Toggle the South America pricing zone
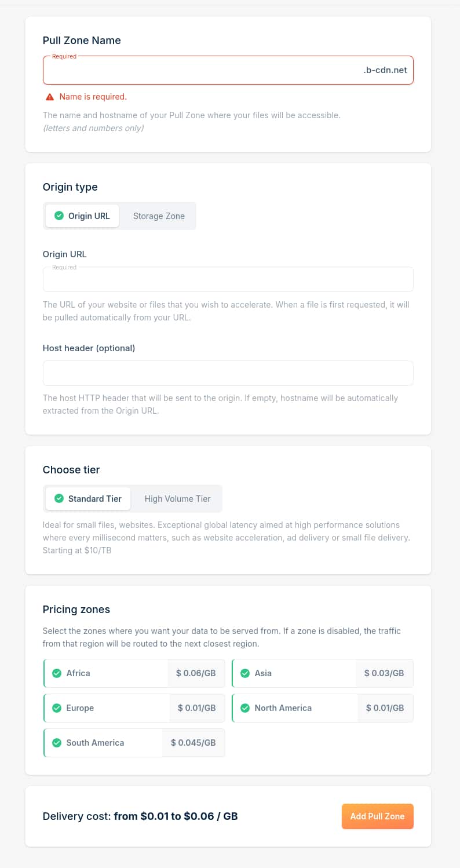The width and height of the screenshot is (460, 868). [134, 743]
